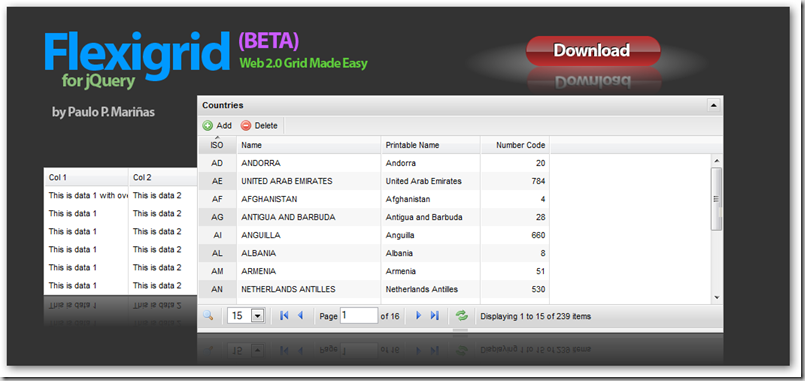Select the ANTIGUA AND BARBUDA cell

tap(309, 217)
